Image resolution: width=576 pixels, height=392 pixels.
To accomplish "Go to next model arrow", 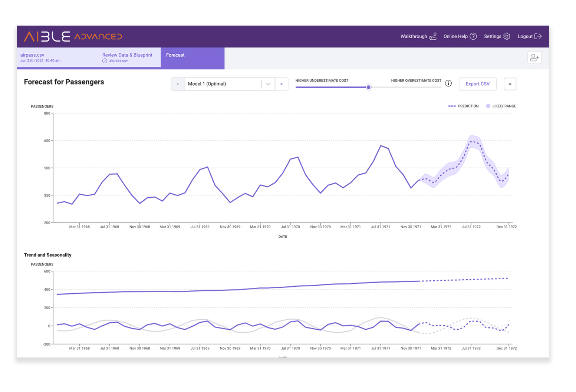I will point(282,84).
